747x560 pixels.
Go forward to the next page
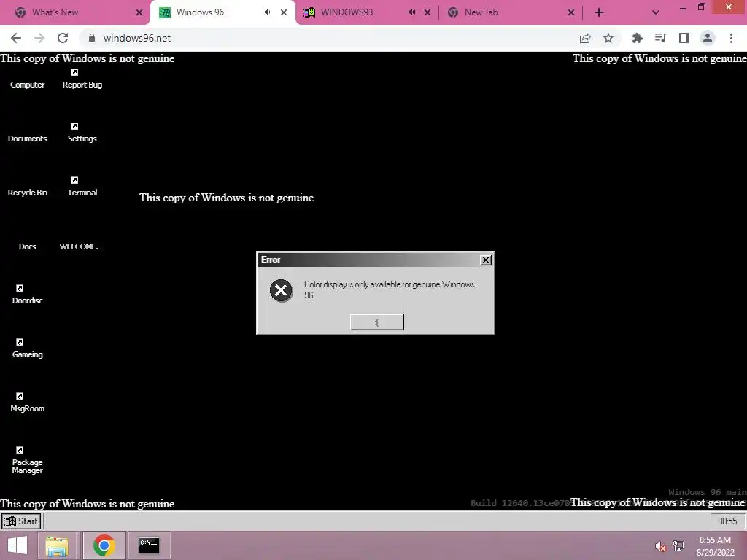click(x=39, y=38)
